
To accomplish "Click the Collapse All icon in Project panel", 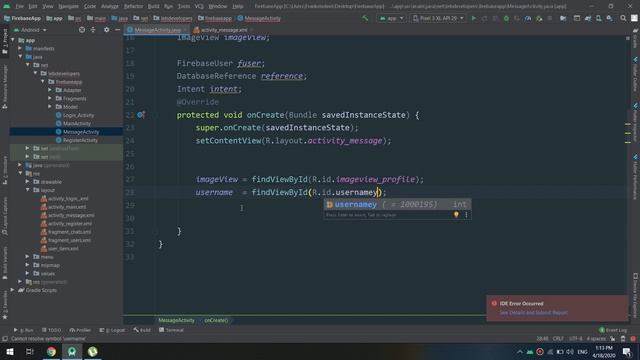I will (x=93, y=30).
